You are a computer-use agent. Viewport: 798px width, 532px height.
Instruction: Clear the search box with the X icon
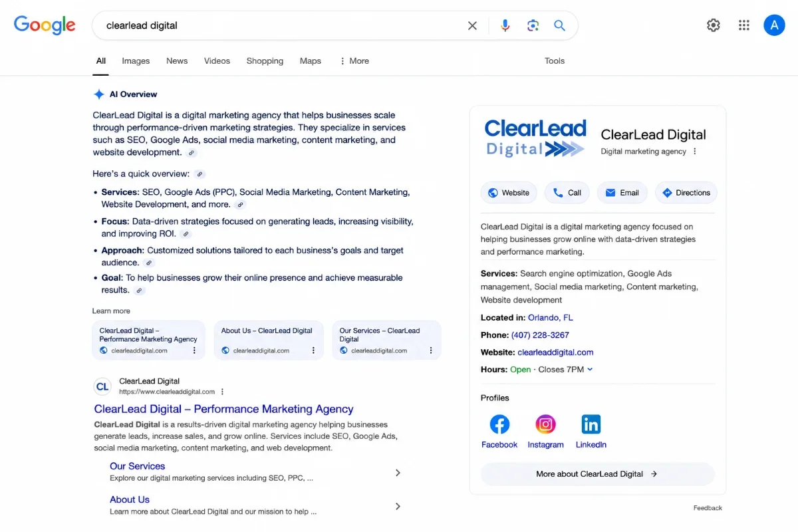472,25
